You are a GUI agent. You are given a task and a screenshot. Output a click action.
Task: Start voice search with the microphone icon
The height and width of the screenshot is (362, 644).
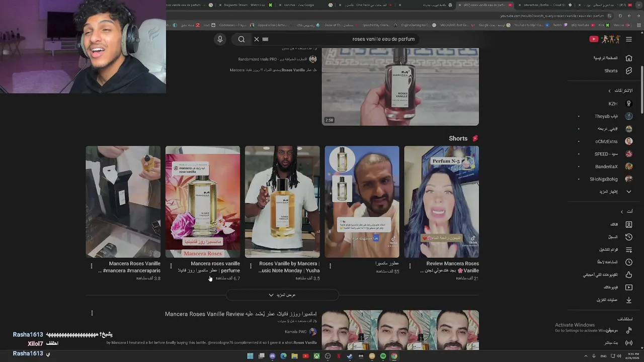(x=220, y=39)
